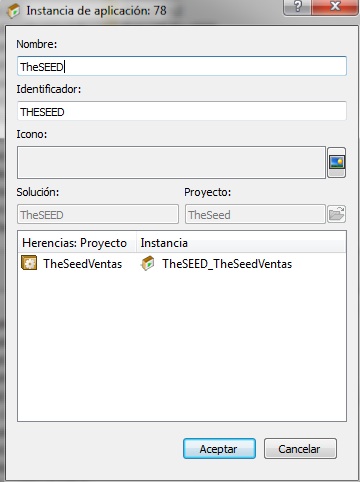The image size is (360, 482).
Task: Click the disabled Proyecto field
Action: click(x=255, y=214)
